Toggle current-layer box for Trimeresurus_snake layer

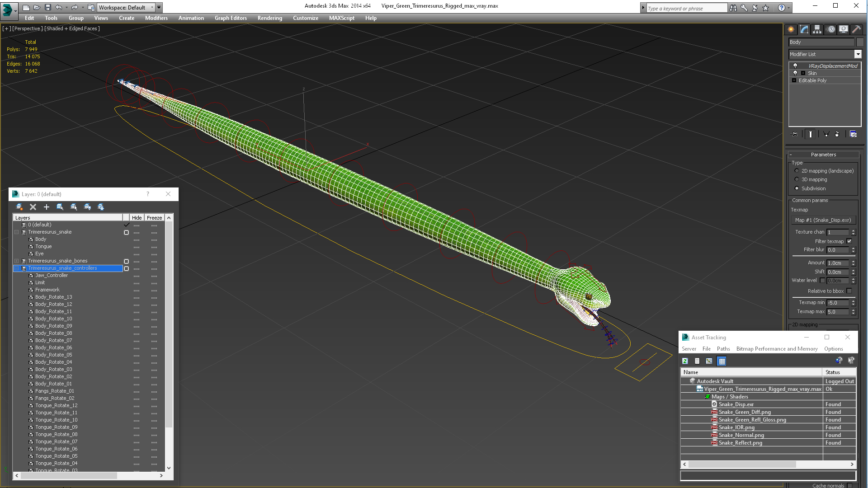pos(126,232)
